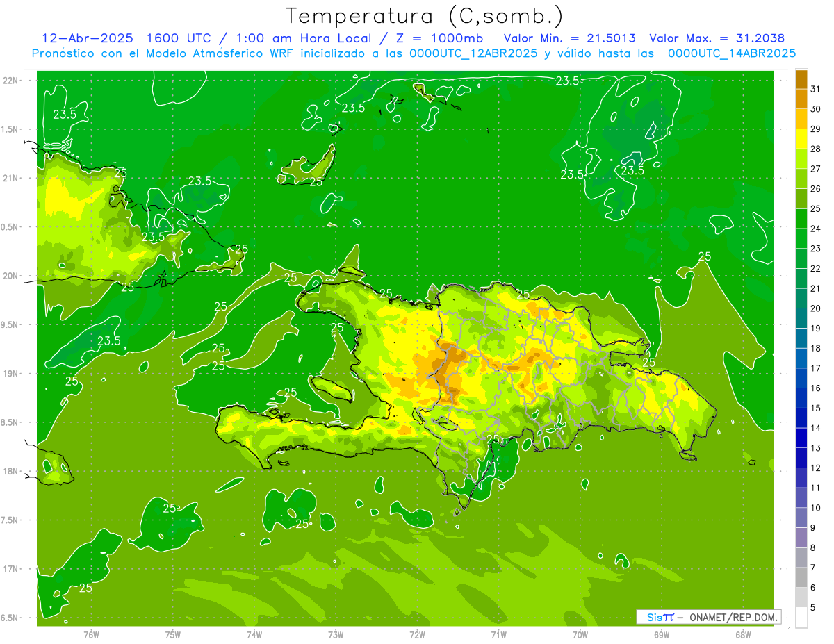
Task: Click the legend value label 5
Action: click(x=812, y=608)
